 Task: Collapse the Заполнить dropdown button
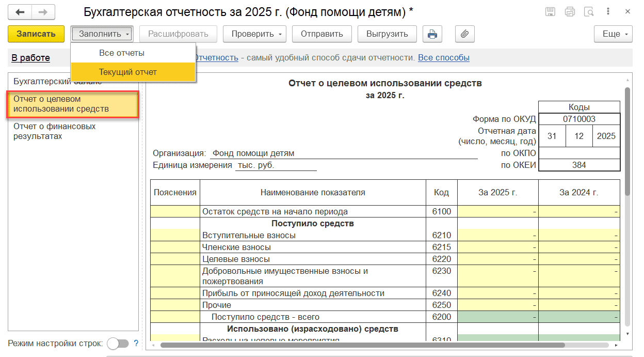(102, 34)
